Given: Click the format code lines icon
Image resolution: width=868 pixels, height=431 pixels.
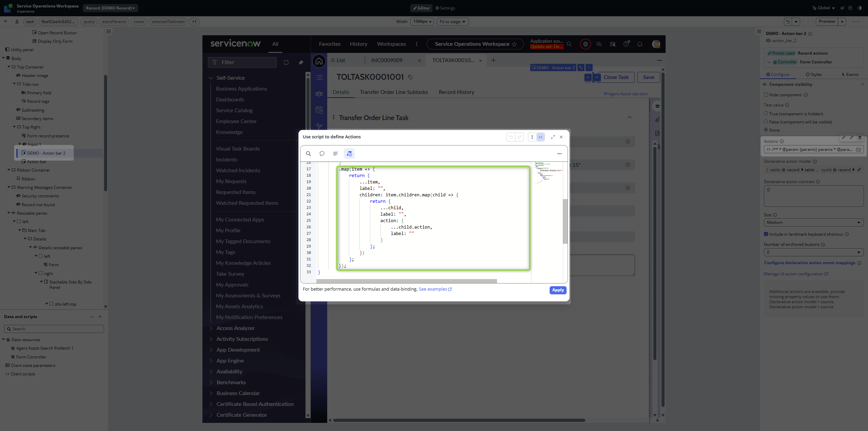Looking at the screenshot, I should 335,154.
